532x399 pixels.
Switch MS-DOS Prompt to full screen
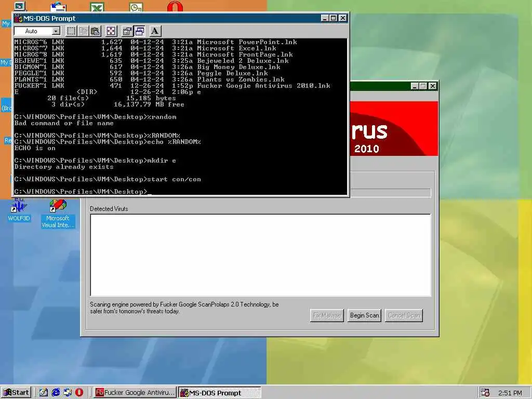coord(111,31)
